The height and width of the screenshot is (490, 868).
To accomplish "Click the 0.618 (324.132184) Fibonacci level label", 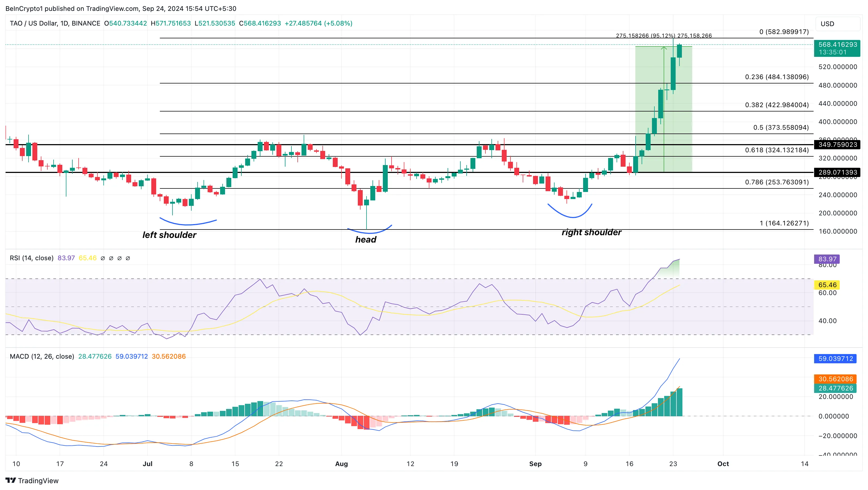I will [x=777, y=150].
